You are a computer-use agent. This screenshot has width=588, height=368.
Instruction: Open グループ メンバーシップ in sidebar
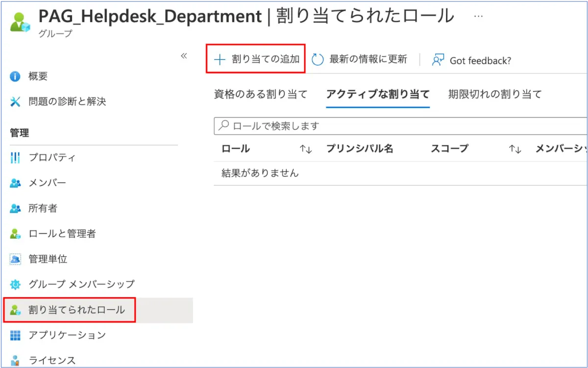click(81, 284)
